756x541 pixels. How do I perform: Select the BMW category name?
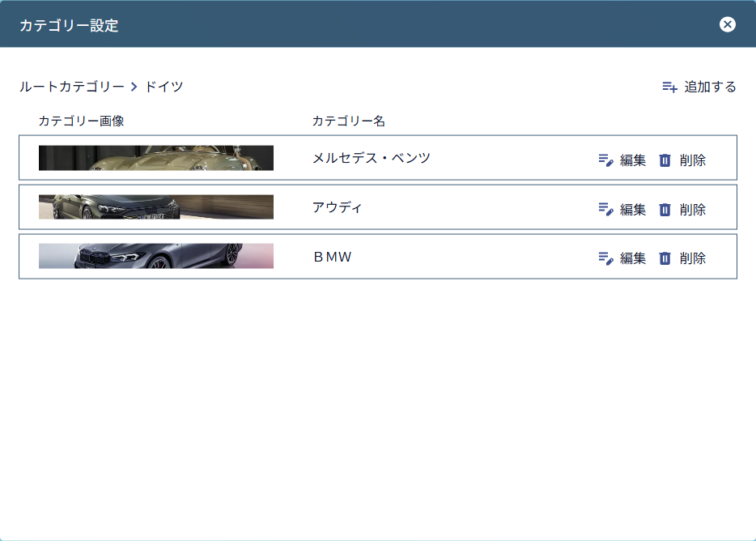pyautogui.click(x=332, y=257)
